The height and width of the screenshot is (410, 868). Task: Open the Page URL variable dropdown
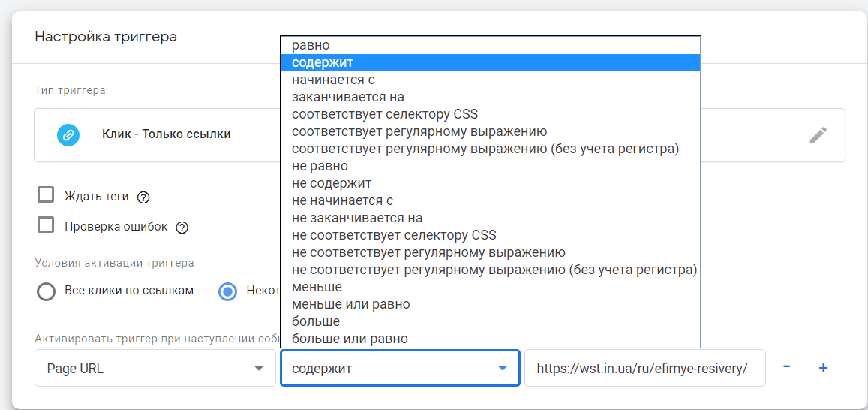tap(155, 368)
